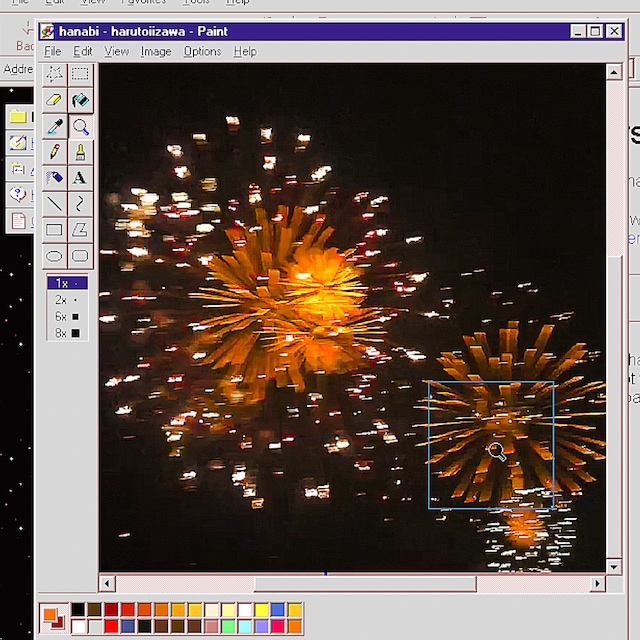Select the Text tool
640x640 pixels.
(x=80, y=178)
